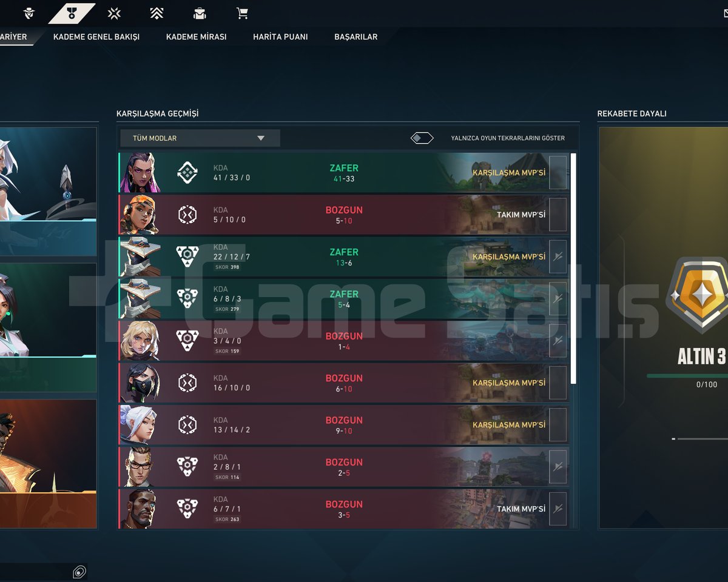This screenshot has height=582, width=728.
Task: Click masked agent portrait in the 16 / 10 / 0 row
Action: click(x=140, y=383)
